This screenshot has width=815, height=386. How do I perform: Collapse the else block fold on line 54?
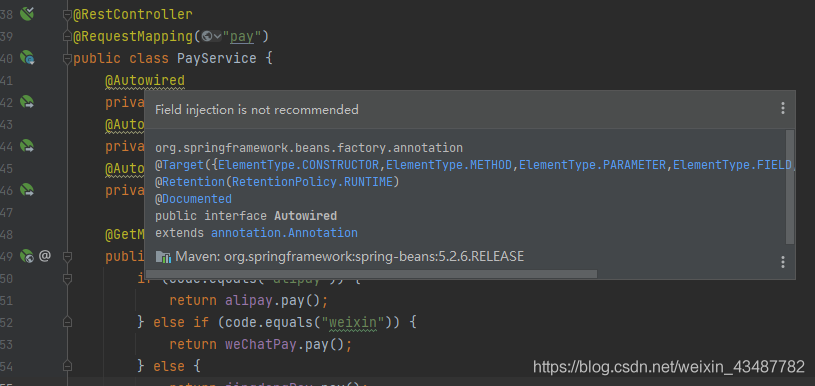click(67, 367)
